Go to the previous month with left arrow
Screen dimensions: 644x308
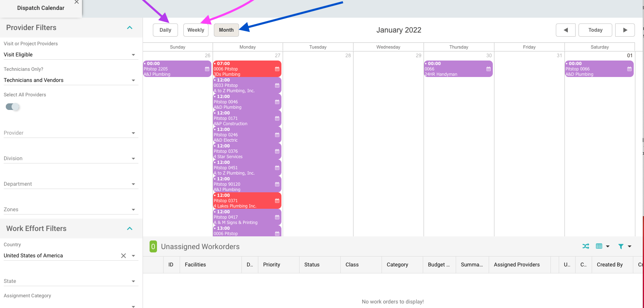point(565,30)
